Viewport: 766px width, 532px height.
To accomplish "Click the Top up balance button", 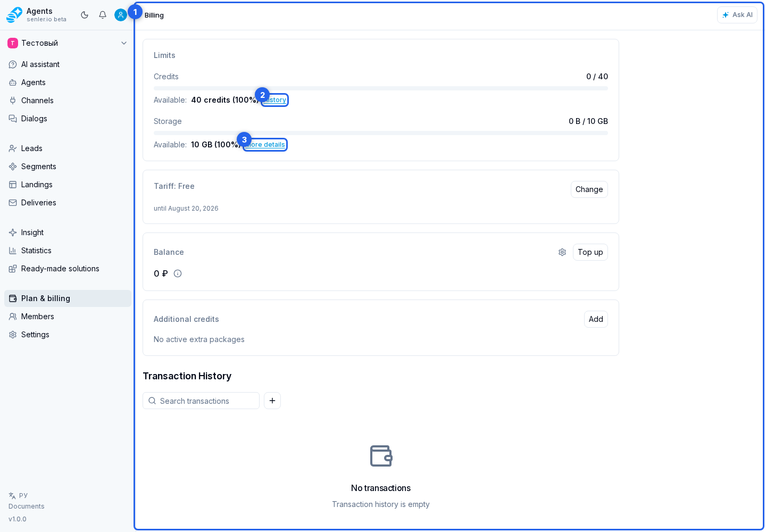I will 590,252.
